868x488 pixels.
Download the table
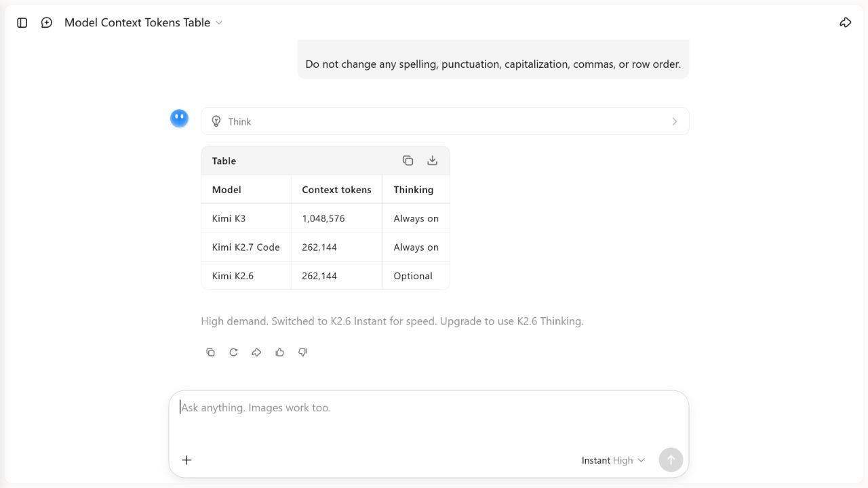[x=432, y=161]
